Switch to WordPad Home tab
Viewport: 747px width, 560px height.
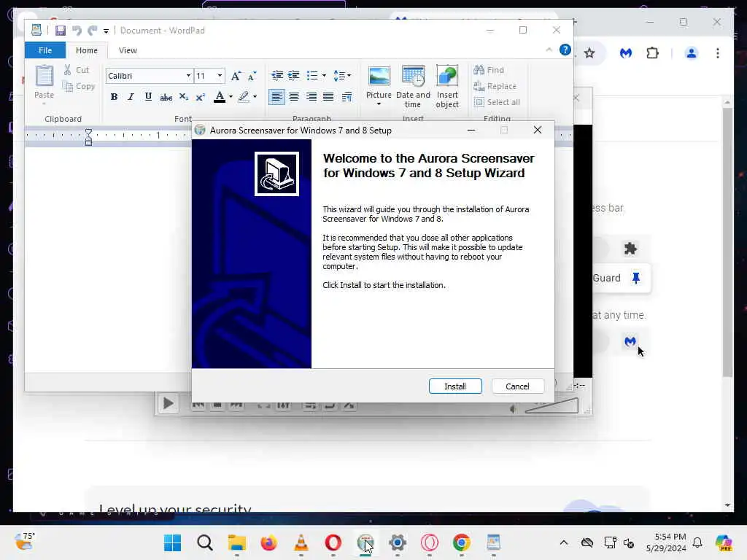tap(87, 50)
